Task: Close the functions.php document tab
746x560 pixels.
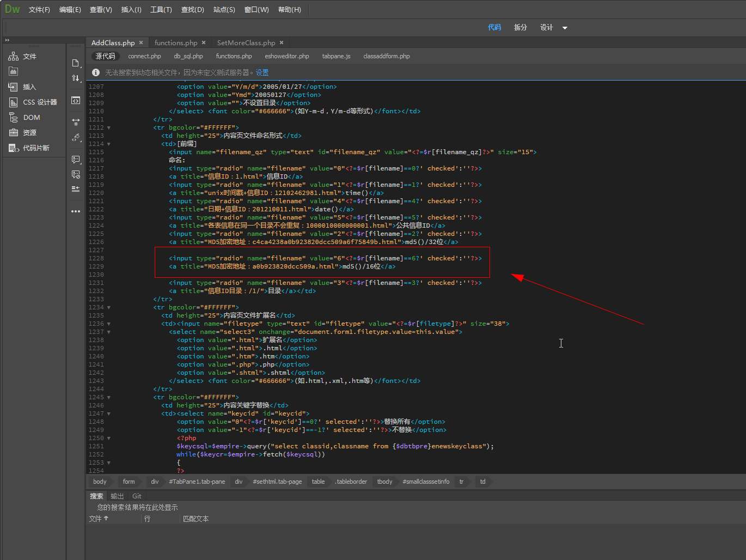Action: (204, 43)
